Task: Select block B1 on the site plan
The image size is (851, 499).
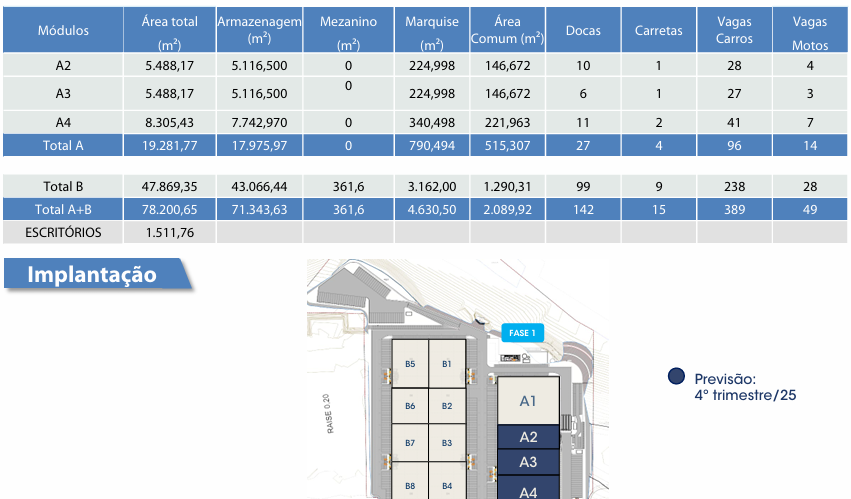Action: 447,364
